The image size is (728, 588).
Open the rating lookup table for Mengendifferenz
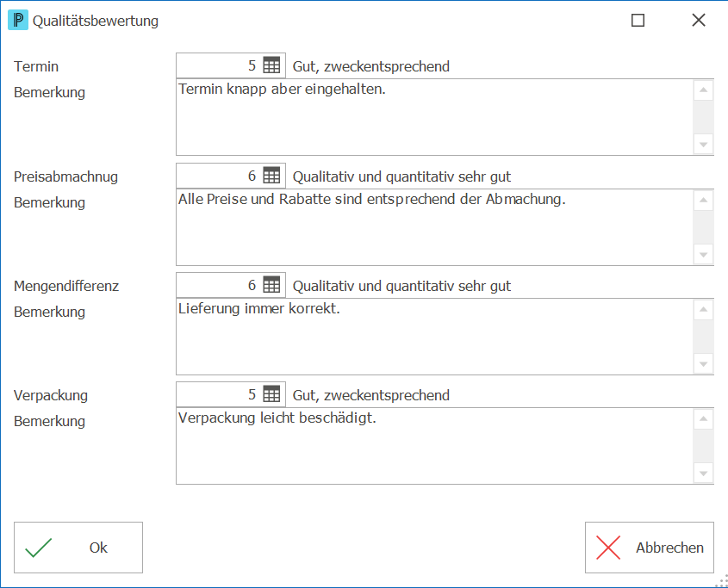click(x=271, y=285)
